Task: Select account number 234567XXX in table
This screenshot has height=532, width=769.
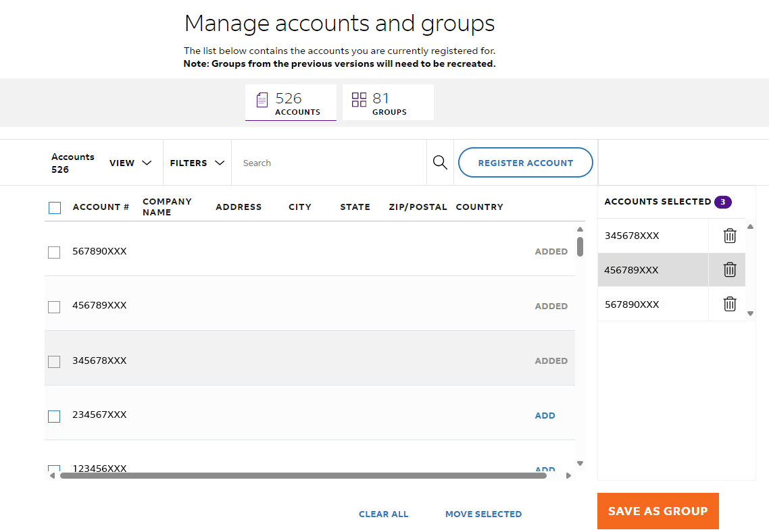Action: pos(99,415)
